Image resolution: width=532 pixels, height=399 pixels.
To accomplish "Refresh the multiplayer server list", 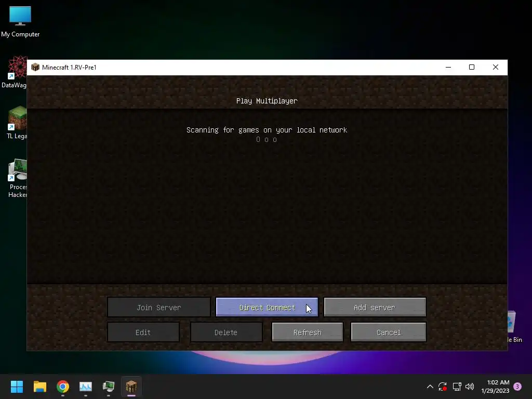I will click(308, 332).
